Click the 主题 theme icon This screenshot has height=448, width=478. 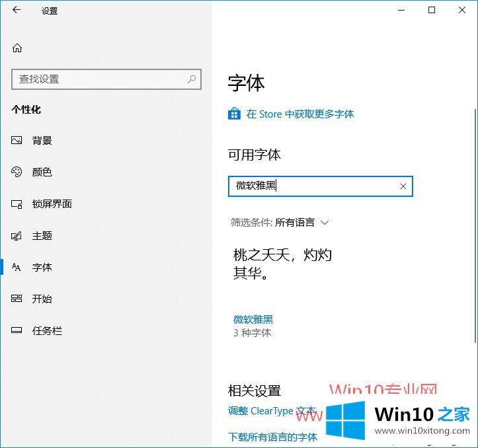(x=17, y=236)
